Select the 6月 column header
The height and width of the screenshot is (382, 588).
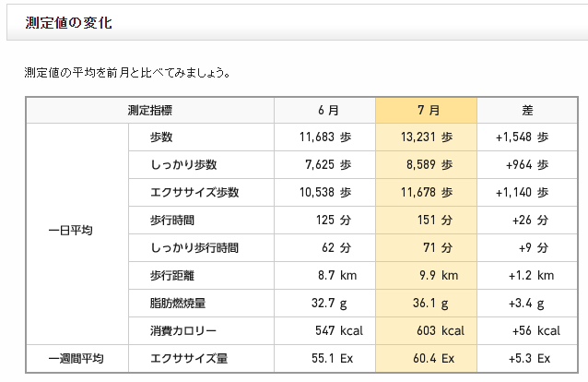(324, 110)
